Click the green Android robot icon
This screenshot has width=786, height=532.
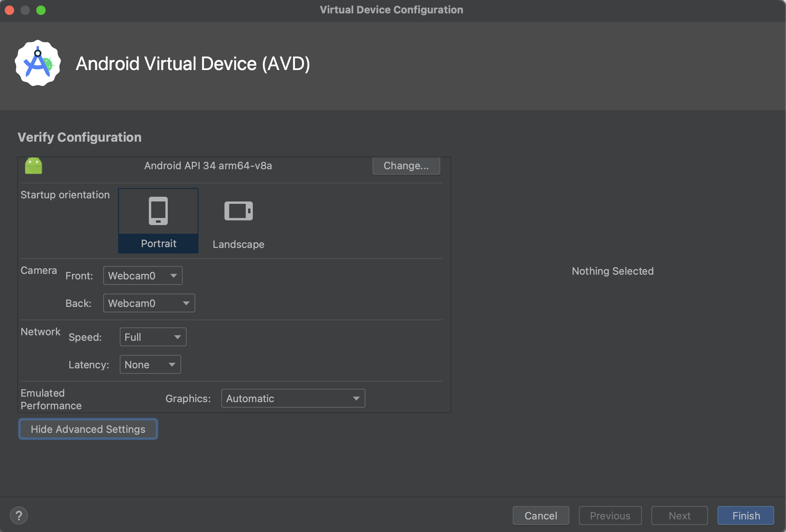(33, 166)
